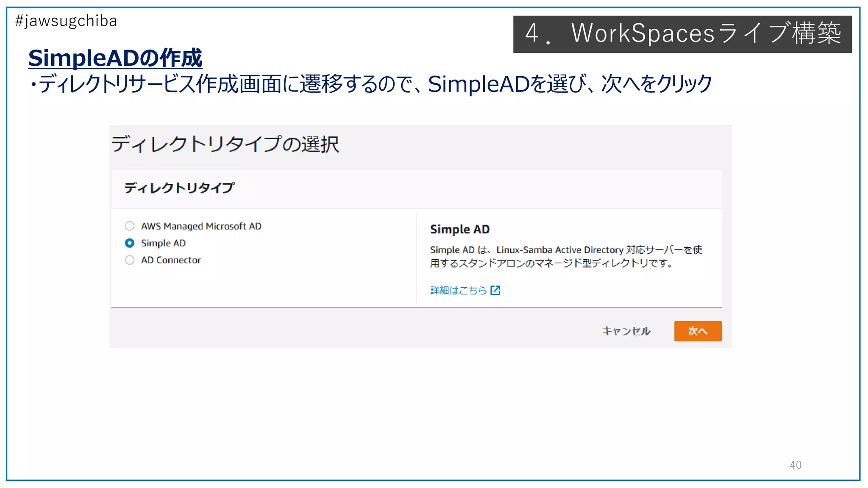
Task: Select the AWS Managed Microsoft AD radio button
Action: 130,226
